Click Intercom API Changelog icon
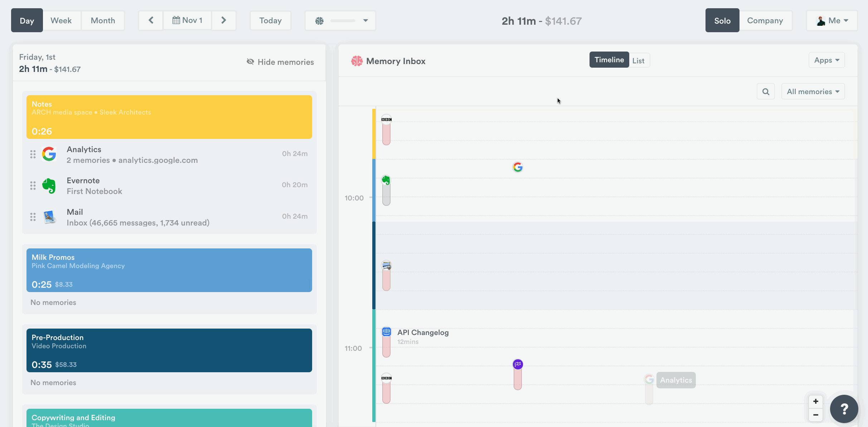 (387, 332)
